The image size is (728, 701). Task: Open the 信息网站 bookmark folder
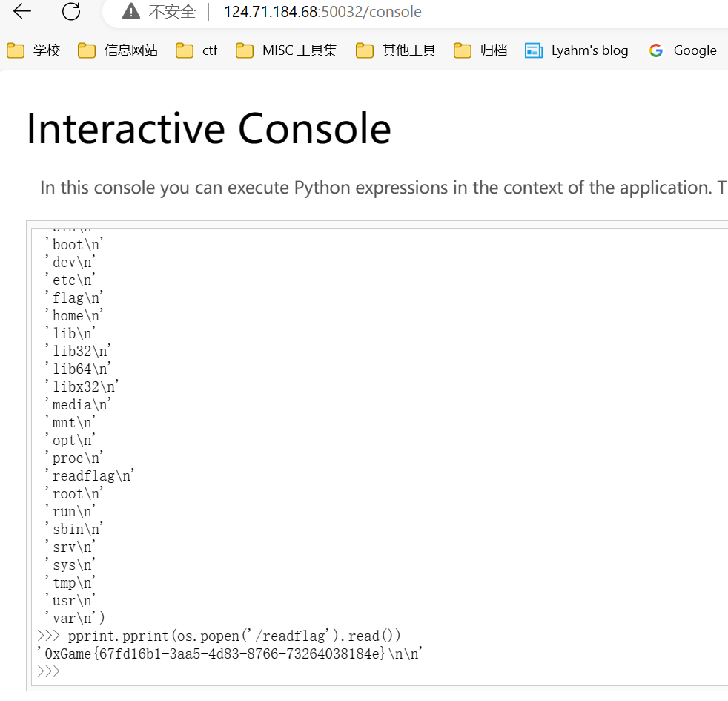(x=118, y=50)
